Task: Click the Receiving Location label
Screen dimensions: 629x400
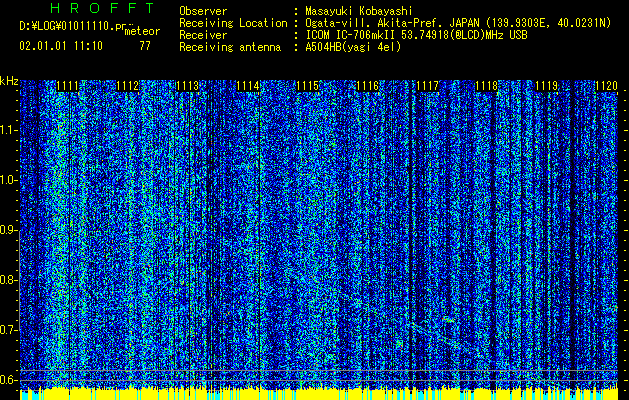Action: click(x=233, y=23)
